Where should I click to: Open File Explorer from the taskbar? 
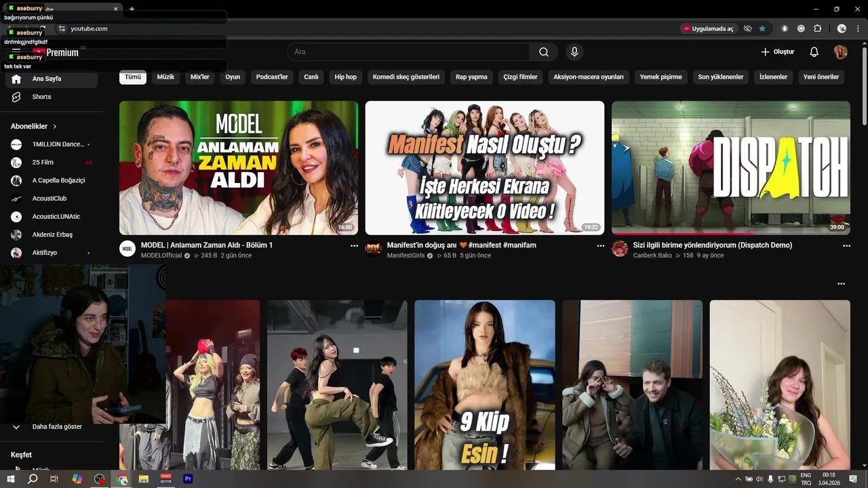[144, 479]
